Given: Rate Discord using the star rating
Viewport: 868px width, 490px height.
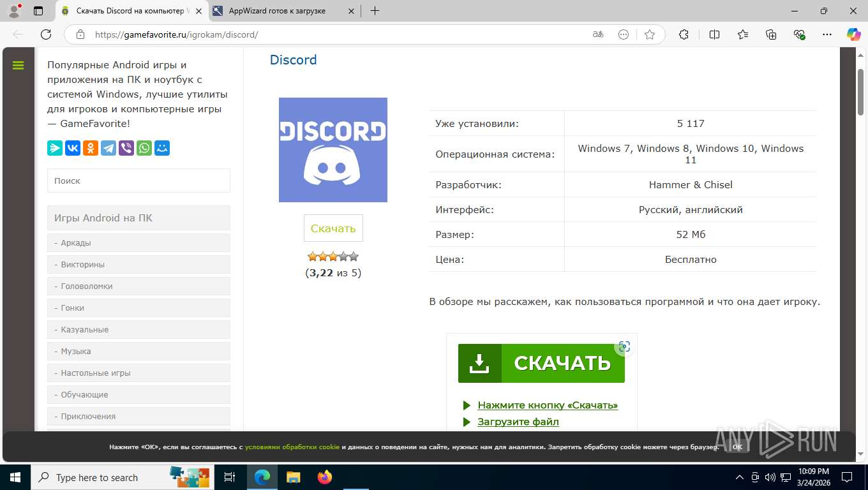Looking at the screenshot, I should point(333,256).
